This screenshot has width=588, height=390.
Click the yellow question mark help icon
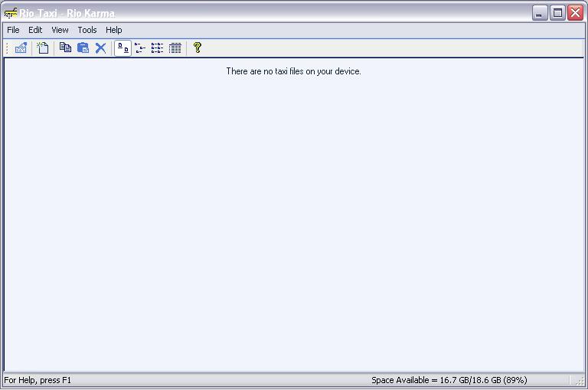tap(198, 48)
